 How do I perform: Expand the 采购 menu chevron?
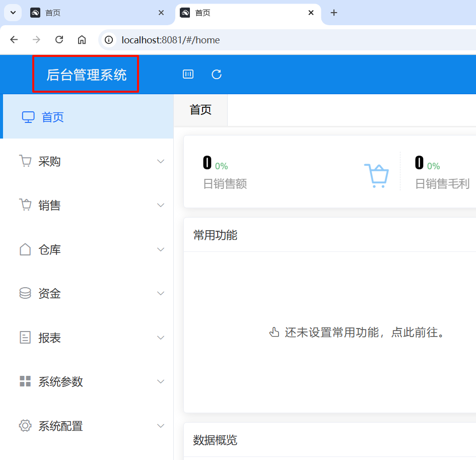[x=161, y=161]
